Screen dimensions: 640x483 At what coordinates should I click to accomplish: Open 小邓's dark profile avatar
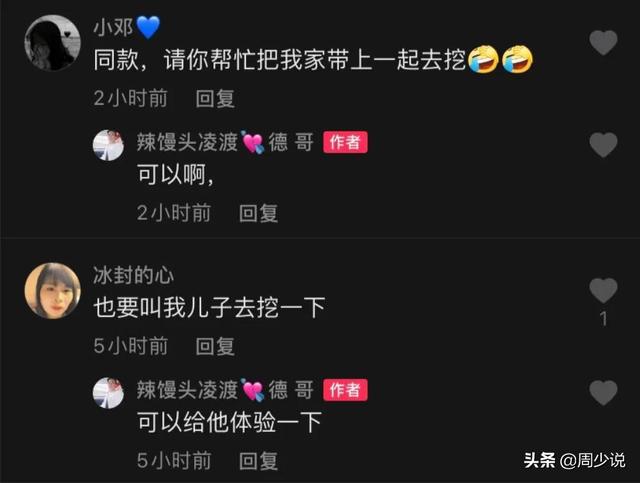tap(53, 42)
